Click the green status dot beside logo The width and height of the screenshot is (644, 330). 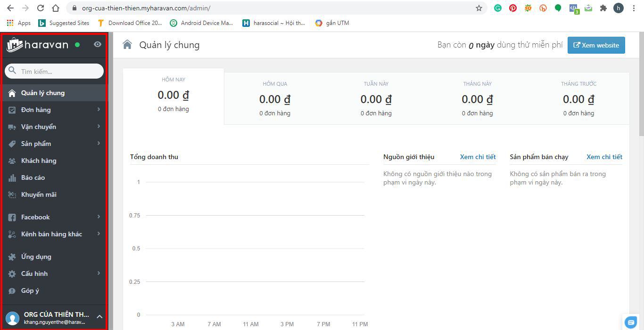(77, 45)
